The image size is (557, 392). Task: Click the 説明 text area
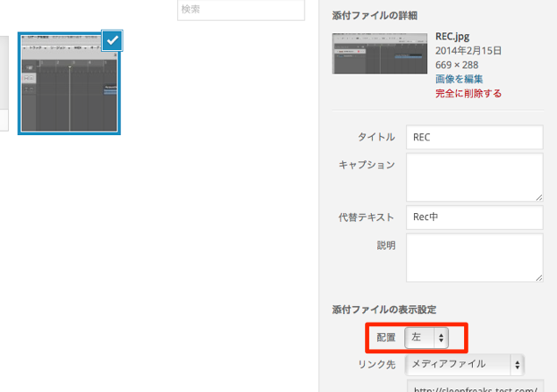(x=475, y=258)
